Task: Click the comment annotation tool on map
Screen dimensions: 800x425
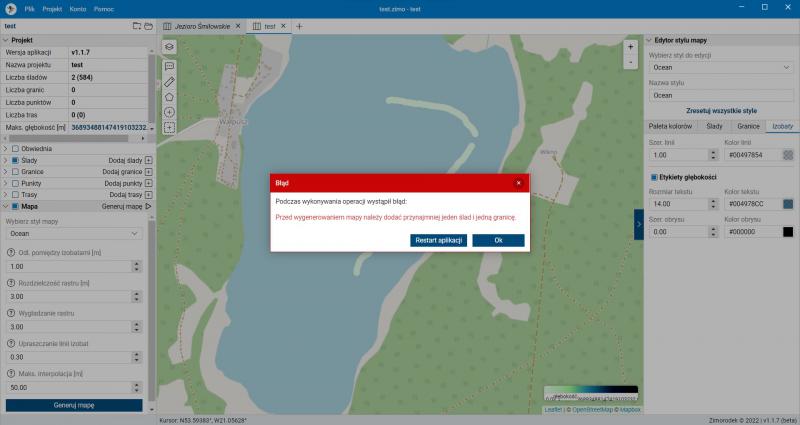Action: pyautogui.click(x=169, y=65)
